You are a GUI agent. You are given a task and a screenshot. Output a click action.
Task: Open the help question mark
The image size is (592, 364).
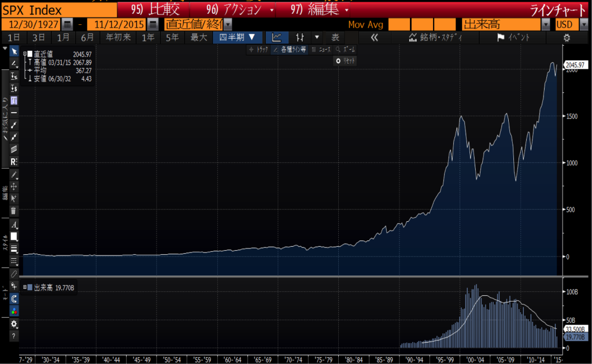(x=14, y=336)
